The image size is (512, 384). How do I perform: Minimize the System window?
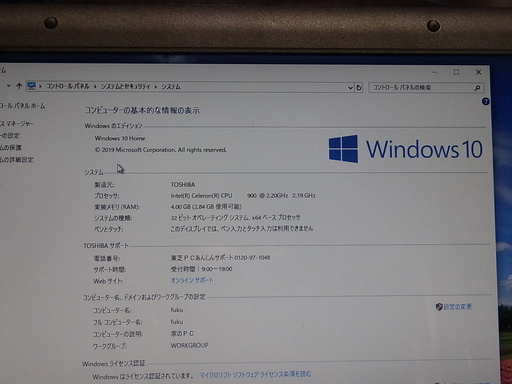434,72
